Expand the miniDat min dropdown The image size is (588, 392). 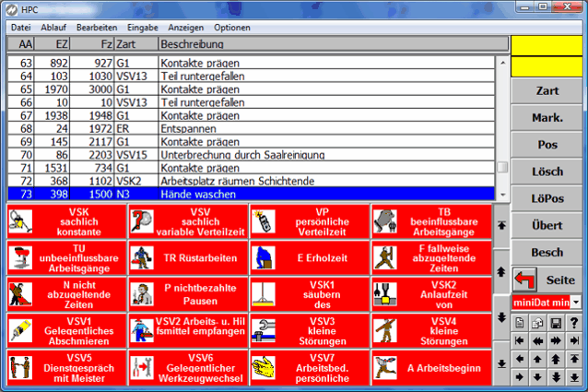coord(576,303)
